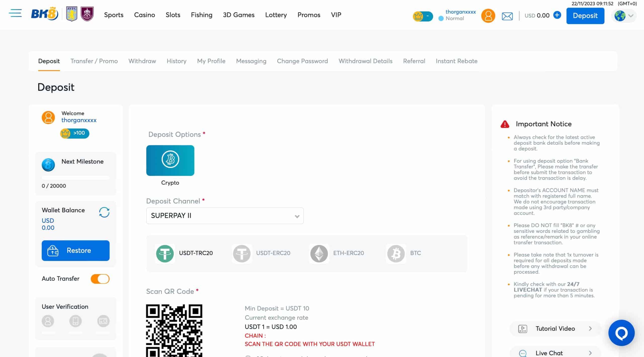
Task: Click the sidebar welcome avatar icon
Action: tap(48, 117)
